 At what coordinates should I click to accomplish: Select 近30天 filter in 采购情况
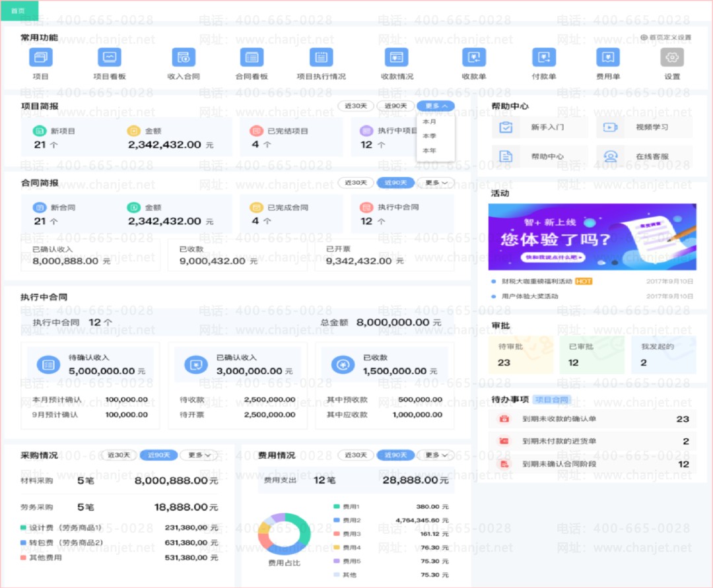(x=119, y=455)
